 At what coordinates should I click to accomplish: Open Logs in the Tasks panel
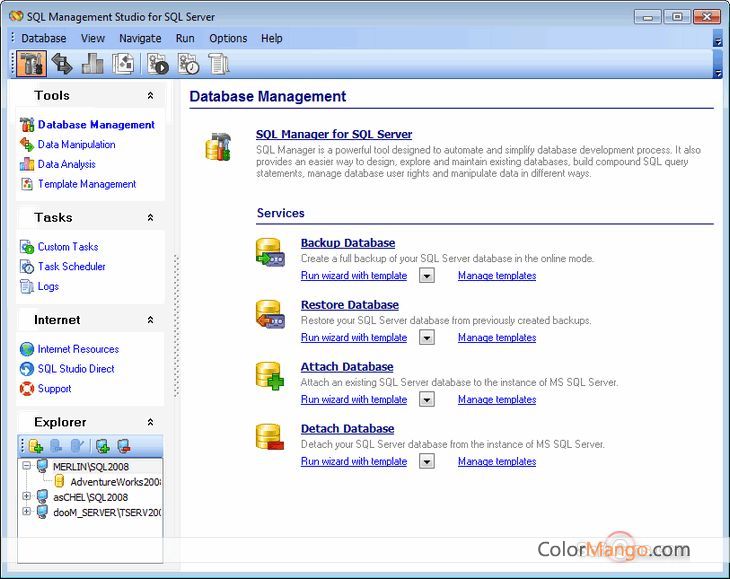coord(48,286)
